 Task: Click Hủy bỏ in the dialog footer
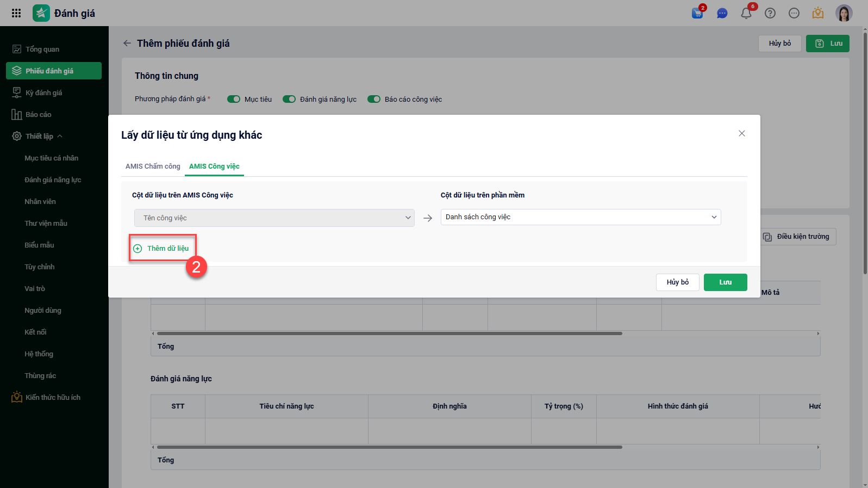coord(677,282)
